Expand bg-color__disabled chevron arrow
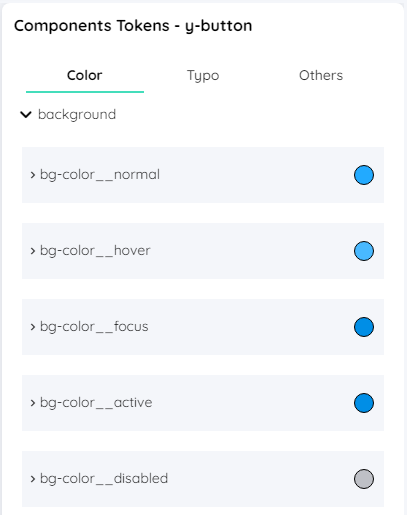407x515 pixels. tap(33, 479)
